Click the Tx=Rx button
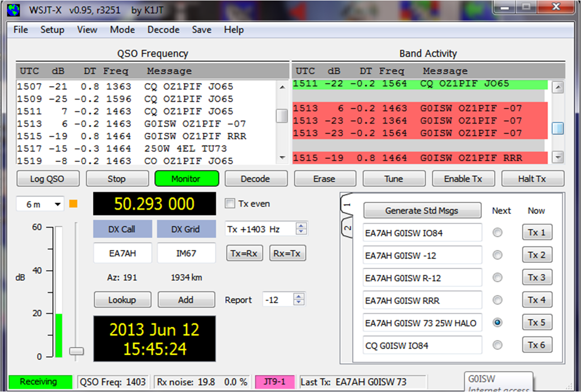The height and width of the screenshot is (392, 581). point(245,254)
